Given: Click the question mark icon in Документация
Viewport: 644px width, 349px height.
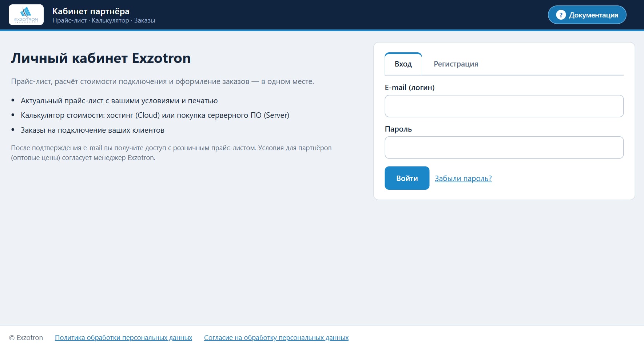Looking at the screenshot, I should pyautogui.click(x=561, y=15).
